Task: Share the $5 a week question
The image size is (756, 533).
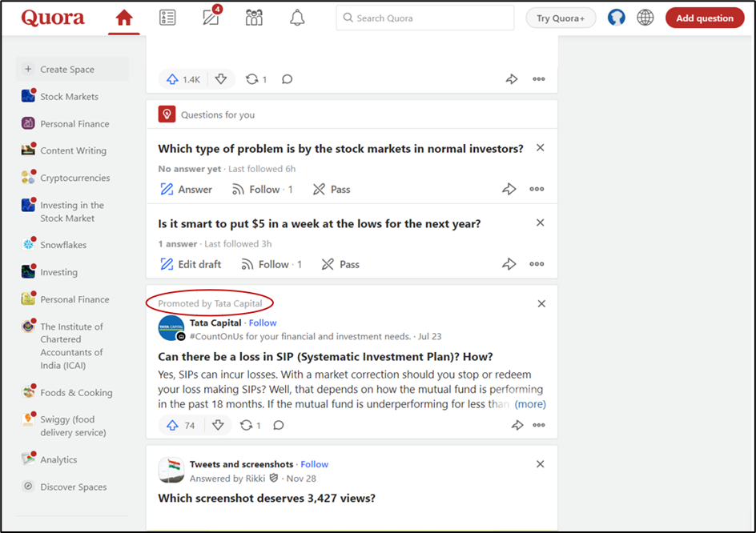Action: tap(509, 264)
